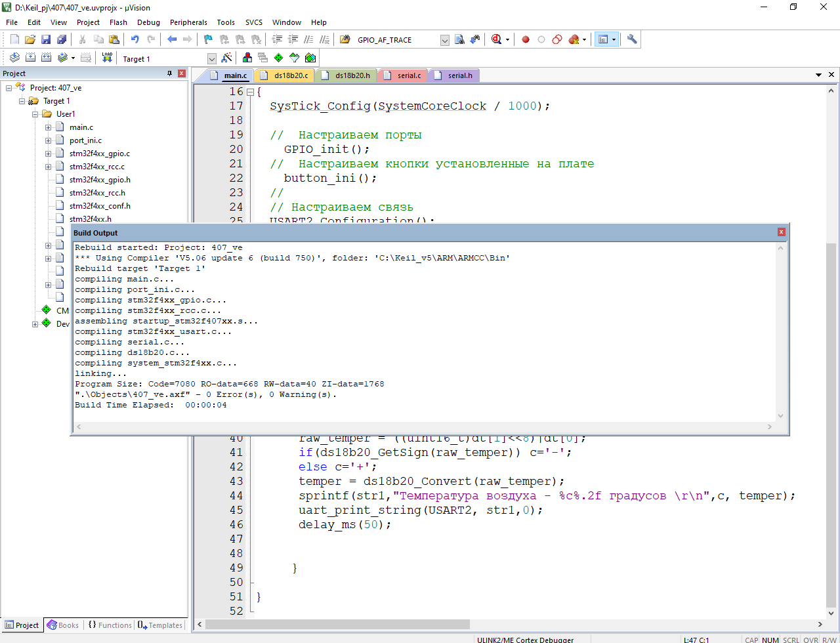Open the Pack Installer icon
Viewport: 840px width, 643px height.
pos(310,58)
